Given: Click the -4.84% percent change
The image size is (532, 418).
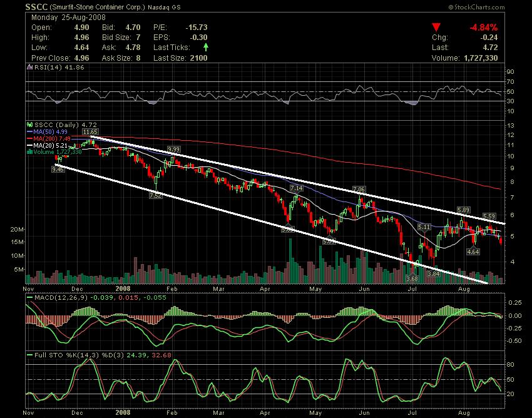Looking at the screenshot, I should tap(483, 28).
